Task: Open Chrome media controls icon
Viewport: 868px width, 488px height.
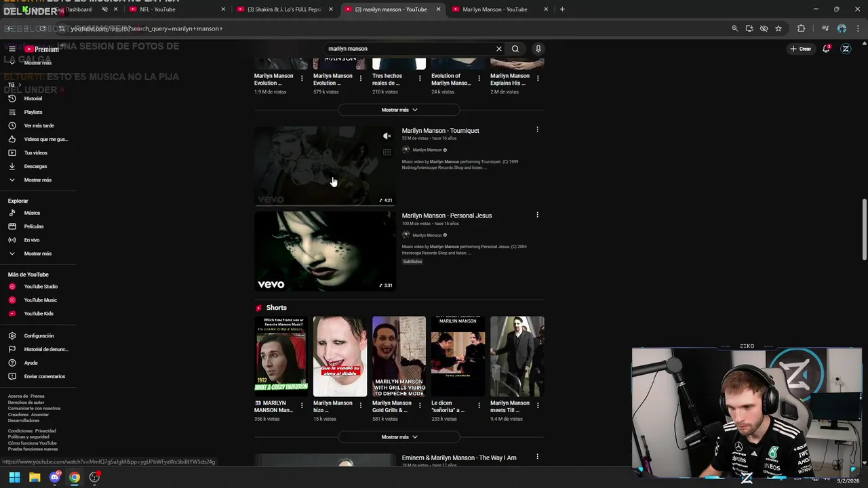Action: coord(825,28)
